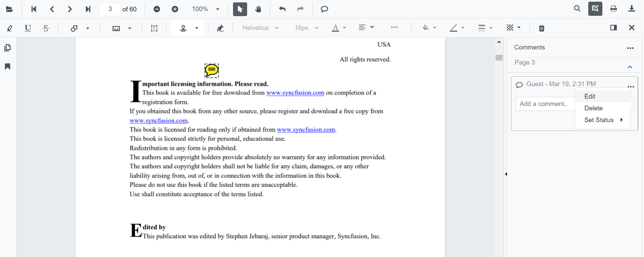Screen dimensions: 644x257
Task: Open the search text tool
Action: coord(577,9)
